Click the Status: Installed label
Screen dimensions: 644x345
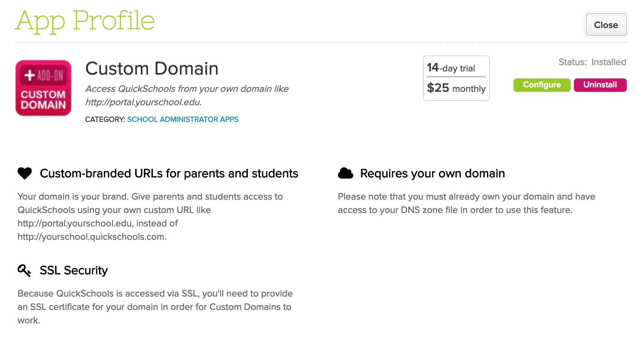(592, 62)
